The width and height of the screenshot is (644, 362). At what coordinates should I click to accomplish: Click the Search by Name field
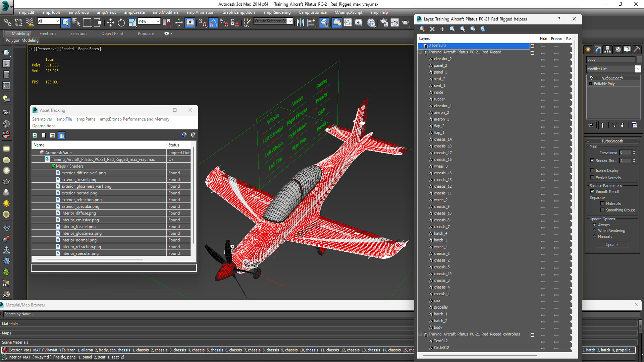point(209,314)
